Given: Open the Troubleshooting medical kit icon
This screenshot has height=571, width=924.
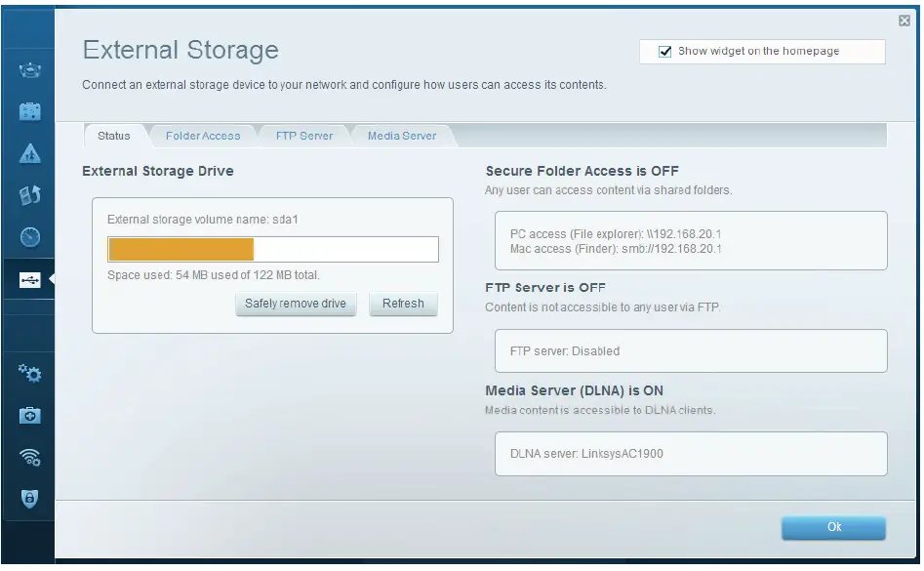Looking at the screenshot, I should pos(29,416).
